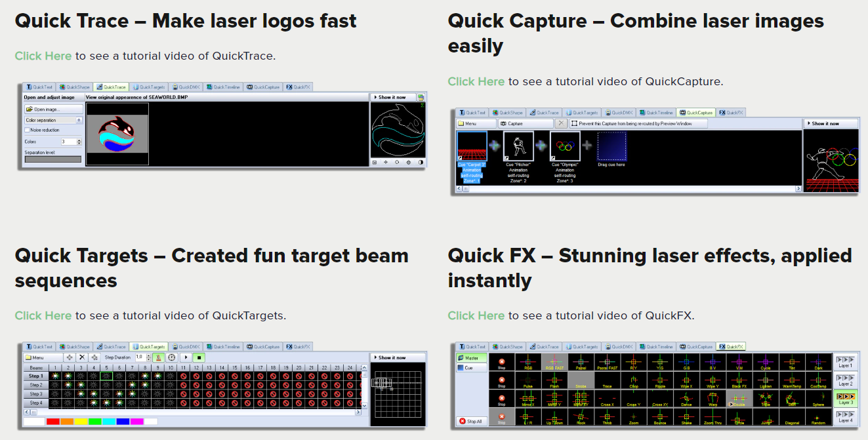Choose the Sphere effect in QuickFX grid
This screenshot has height=440, width=868.
pyautogui.click(x=818, y=399)
